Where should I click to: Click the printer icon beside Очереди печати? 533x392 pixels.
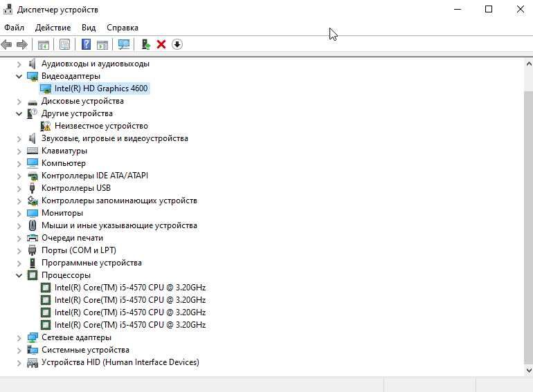click(33, 238)
